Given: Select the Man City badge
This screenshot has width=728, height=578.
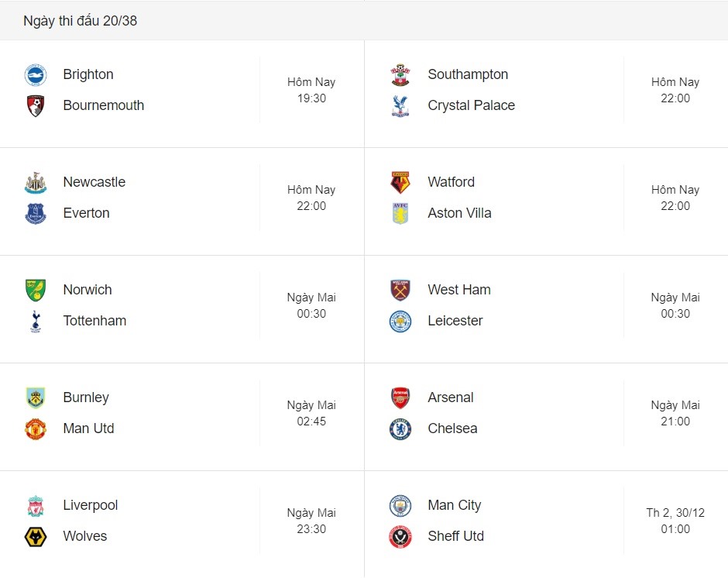Looking at the screenshot, I should [x=400, y=505].
